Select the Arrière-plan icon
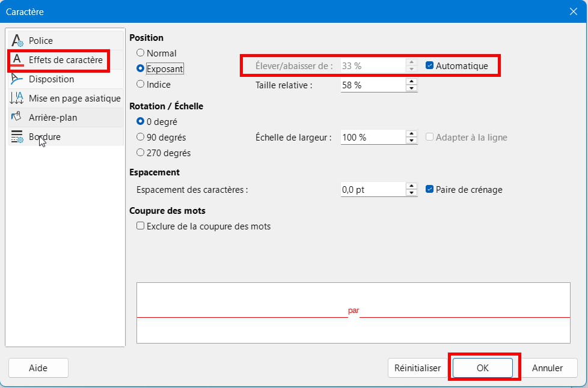Image resolution: width=588 pixels, height=388 pixels. (17, 117)
